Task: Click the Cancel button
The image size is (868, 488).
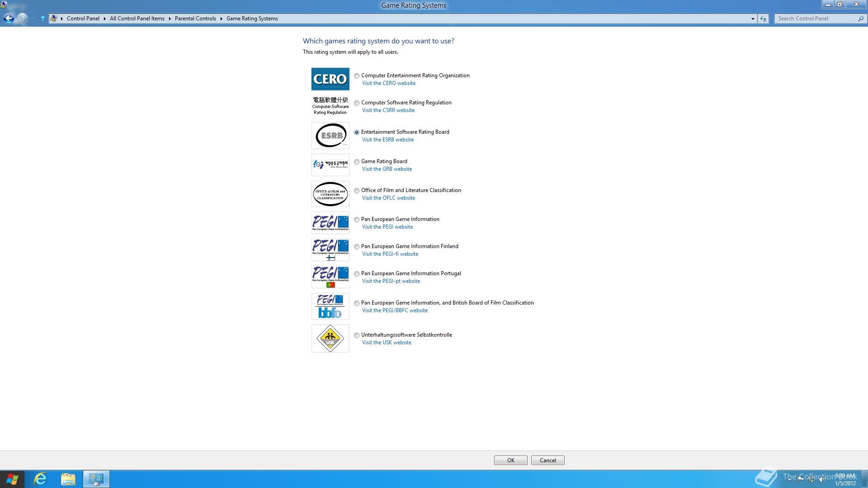Action: coord(548,460)
